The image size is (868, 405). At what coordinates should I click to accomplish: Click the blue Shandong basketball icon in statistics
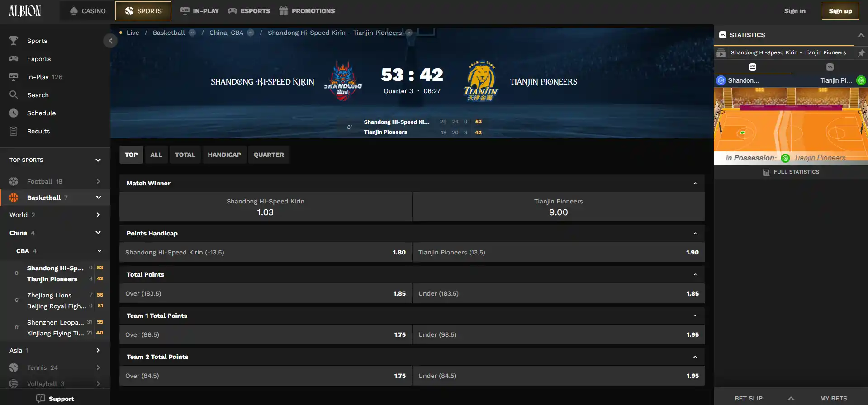coord(721,80)
